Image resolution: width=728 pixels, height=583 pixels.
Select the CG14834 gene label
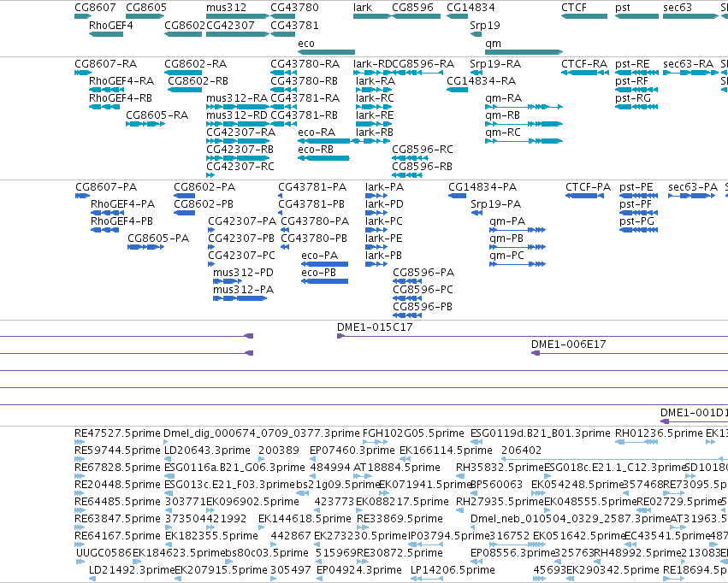(x=471, y=8)
